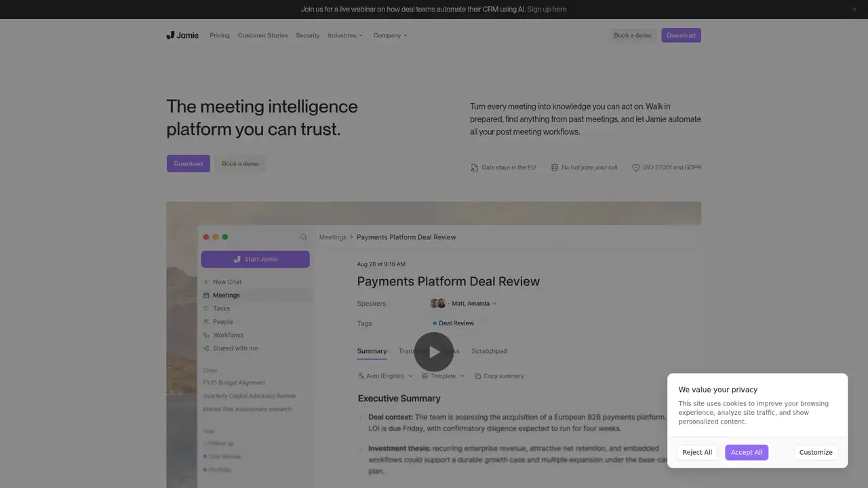The image size is (868, 488).
Task: Click the Meetings breadcrumb link
Action: pos(332,237)
